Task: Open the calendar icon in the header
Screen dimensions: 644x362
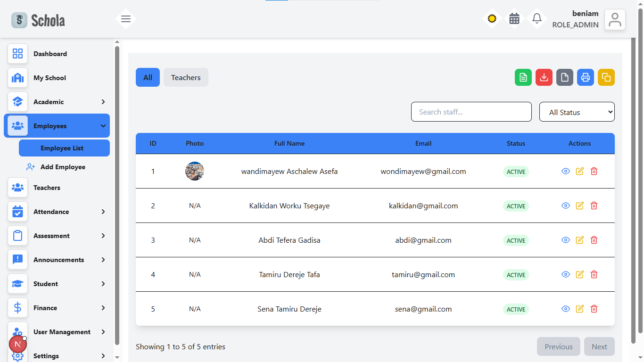Action: click(x=514, y=18)
